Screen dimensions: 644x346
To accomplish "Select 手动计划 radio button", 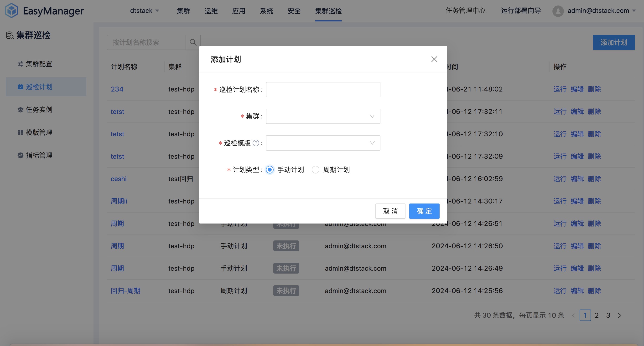I will click(270, 170).
